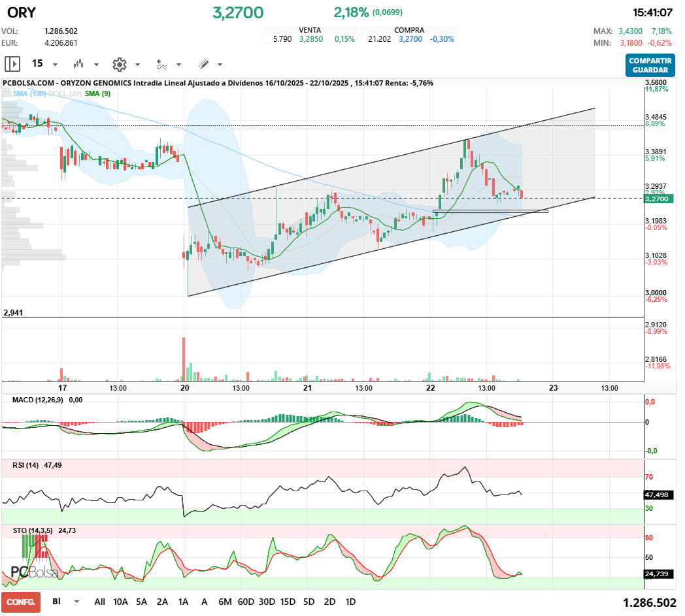
Task: Click the BOLL (20) legend label
Action: point(65,93)
